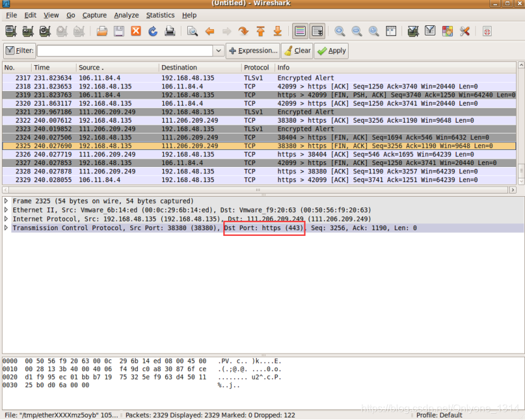This screenshot has width=525, height=420.
Task: Click hex dump offset 0020 line
Action: click(142, 377)
